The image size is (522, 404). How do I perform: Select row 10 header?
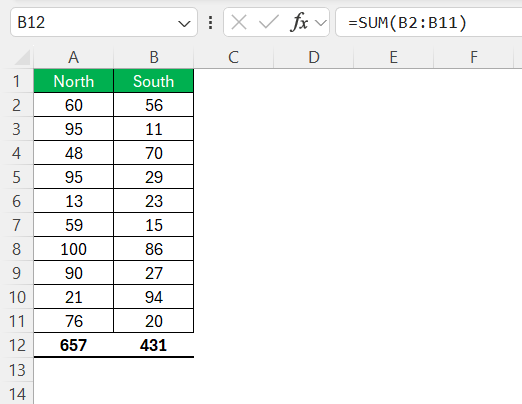pyautogui.click(x=17, y=297)
